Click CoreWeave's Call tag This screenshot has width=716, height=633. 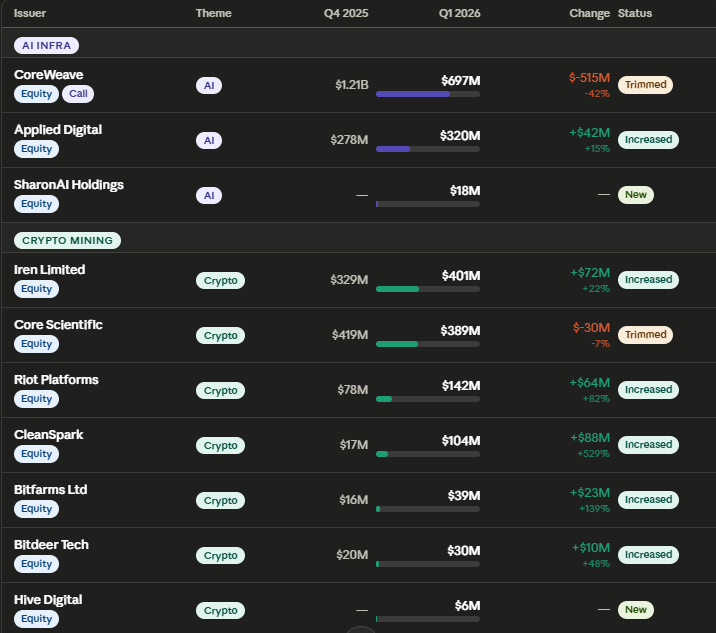click(78, 94)
